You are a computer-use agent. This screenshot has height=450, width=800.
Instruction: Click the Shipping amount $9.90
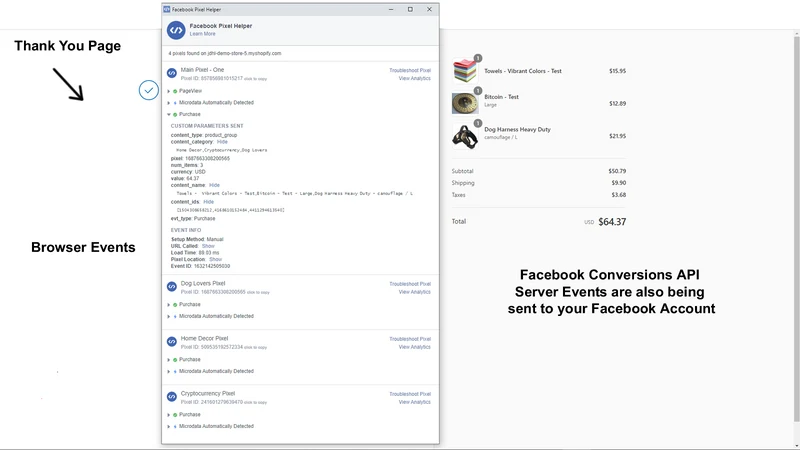619,183
